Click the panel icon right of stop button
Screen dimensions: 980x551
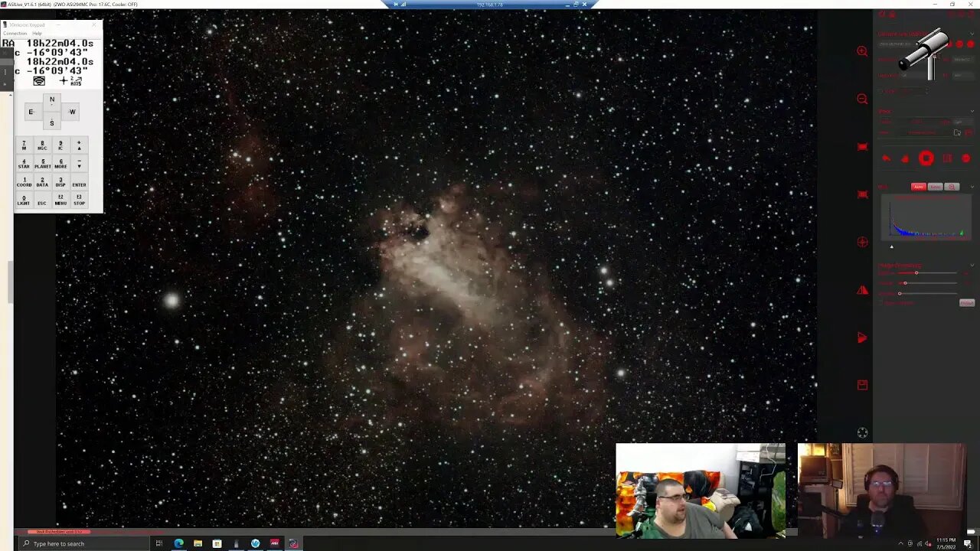point(947,158)
